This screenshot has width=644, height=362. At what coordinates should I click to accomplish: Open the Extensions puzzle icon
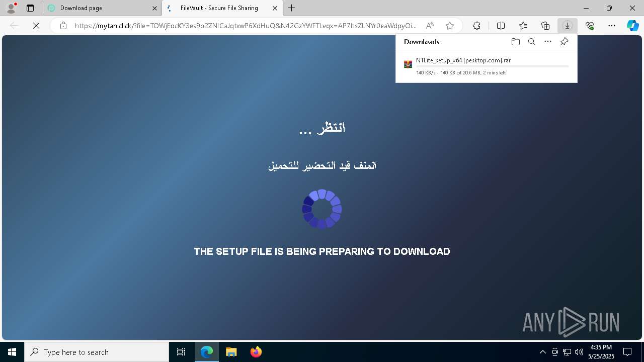476,26
